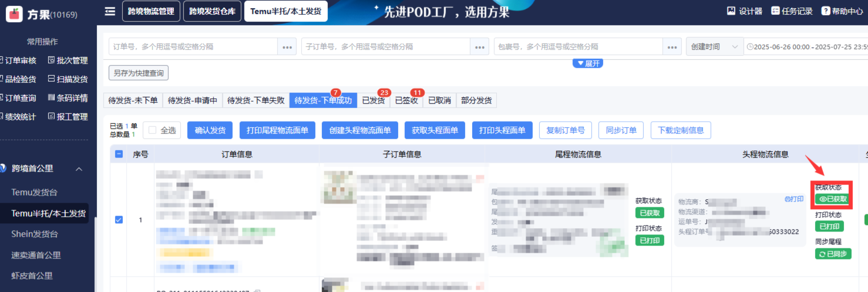Collapse the 跨境首公里 menu chevron
This screenshot has height=292, width=868.
tap(79, 169)
